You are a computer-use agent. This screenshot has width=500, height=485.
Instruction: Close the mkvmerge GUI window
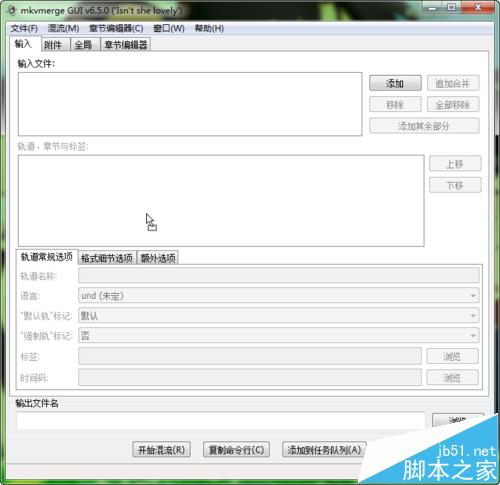[478, 7]
